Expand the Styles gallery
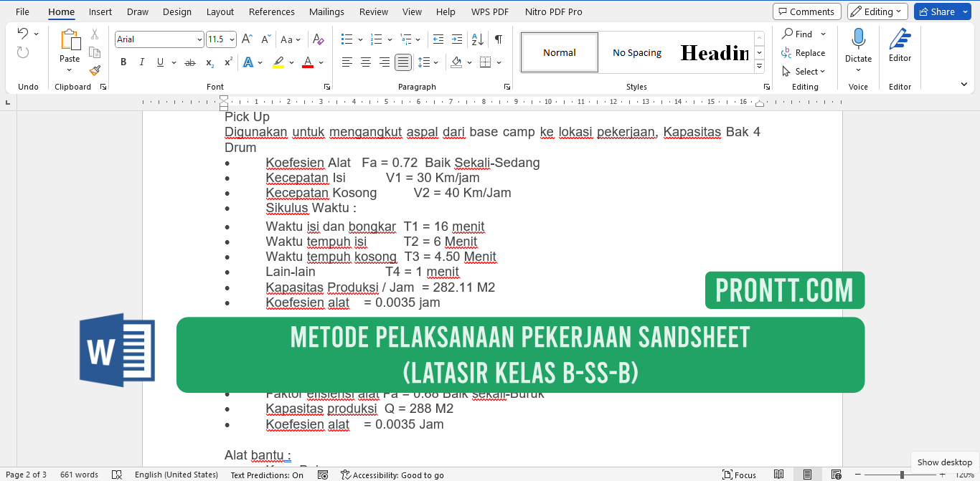 click(x=759, y=67)
